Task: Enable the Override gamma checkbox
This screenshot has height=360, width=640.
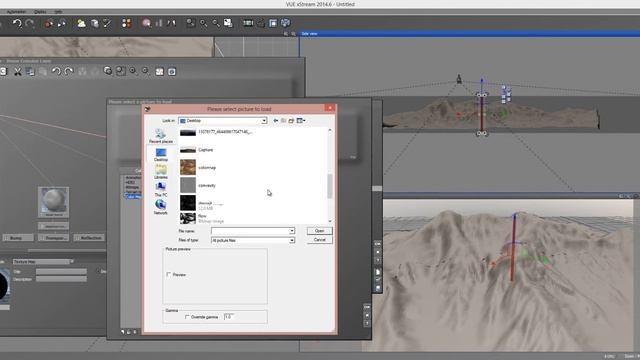Action: coord(187,317)
